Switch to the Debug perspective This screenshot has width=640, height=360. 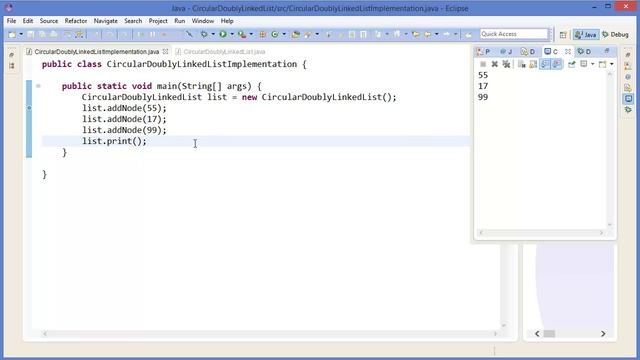pyautogui.click(x=616, y=35)
